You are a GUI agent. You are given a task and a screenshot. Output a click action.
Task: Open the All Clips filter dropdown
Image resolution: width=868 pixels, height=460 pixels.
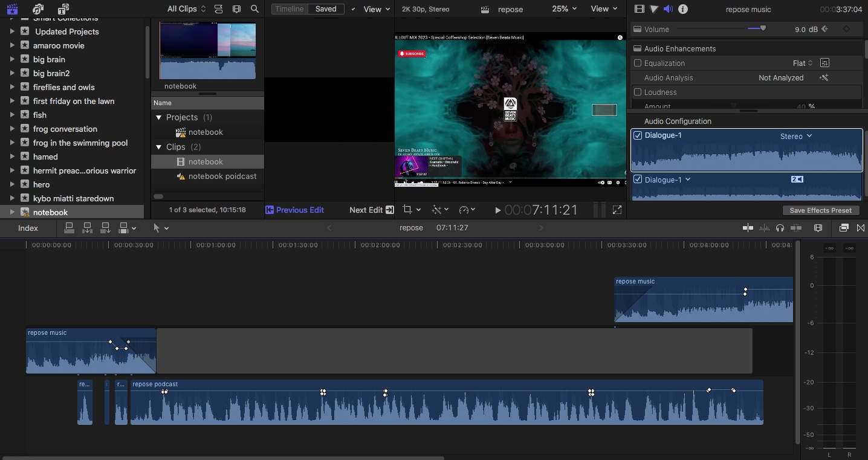tap(186, 9)
